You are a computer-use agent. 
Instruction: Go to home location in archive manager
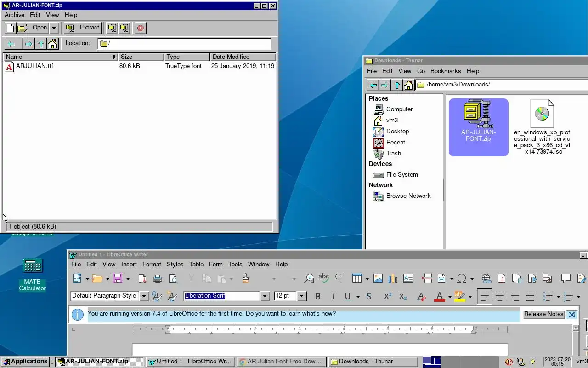[53, 44]
